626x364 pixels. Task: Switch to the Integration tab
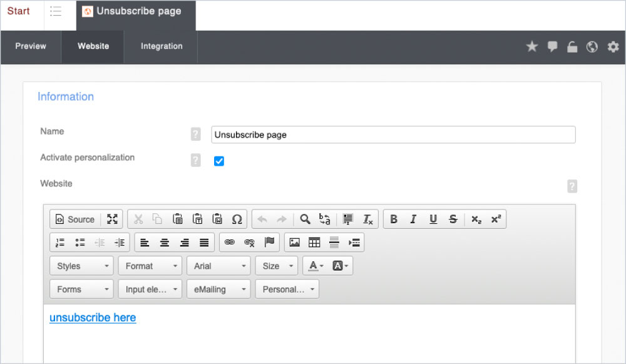(x=162, y=46)
